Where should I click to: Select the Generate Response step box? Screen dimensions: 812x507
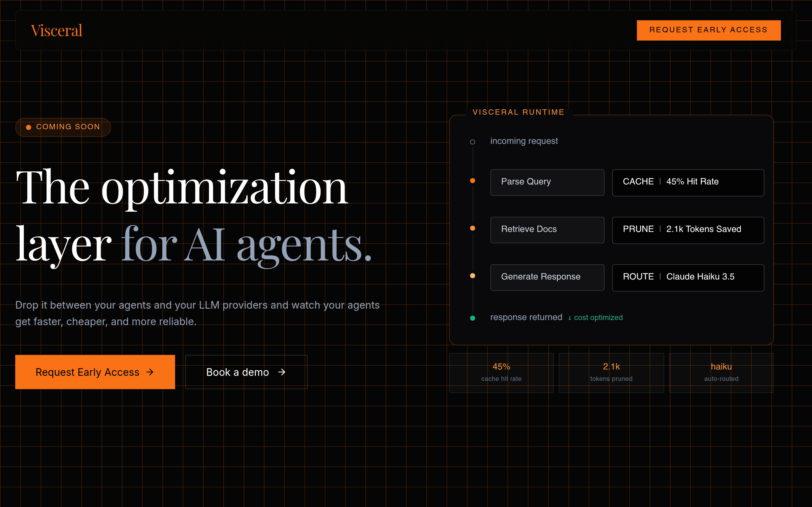pyautogui.click(x=547, y=277)
